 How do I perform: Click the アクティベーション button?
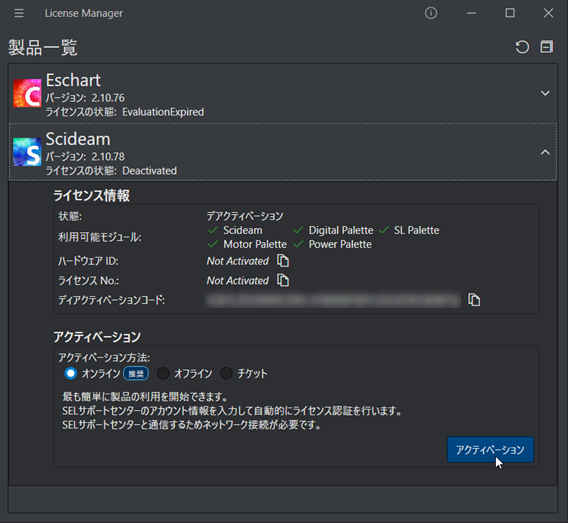pyautogui.click(x=490, y=450)
